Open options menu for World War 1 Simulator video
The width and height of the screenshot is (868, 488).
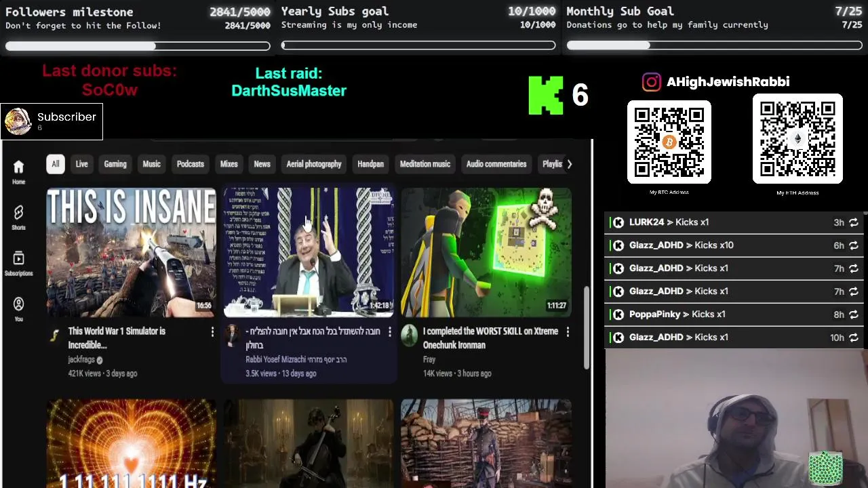tap(212, 331)
